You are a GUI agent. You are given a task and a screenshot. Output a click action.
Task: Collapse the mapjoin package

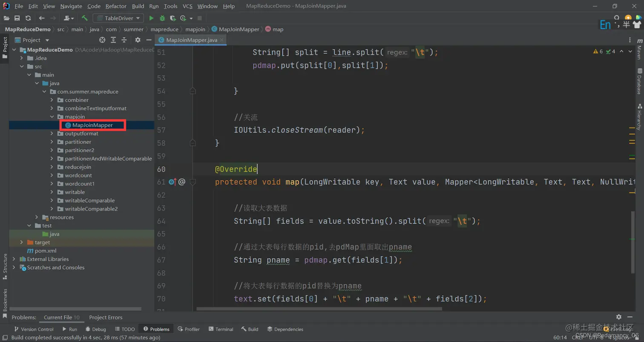(x=52, y=117)
